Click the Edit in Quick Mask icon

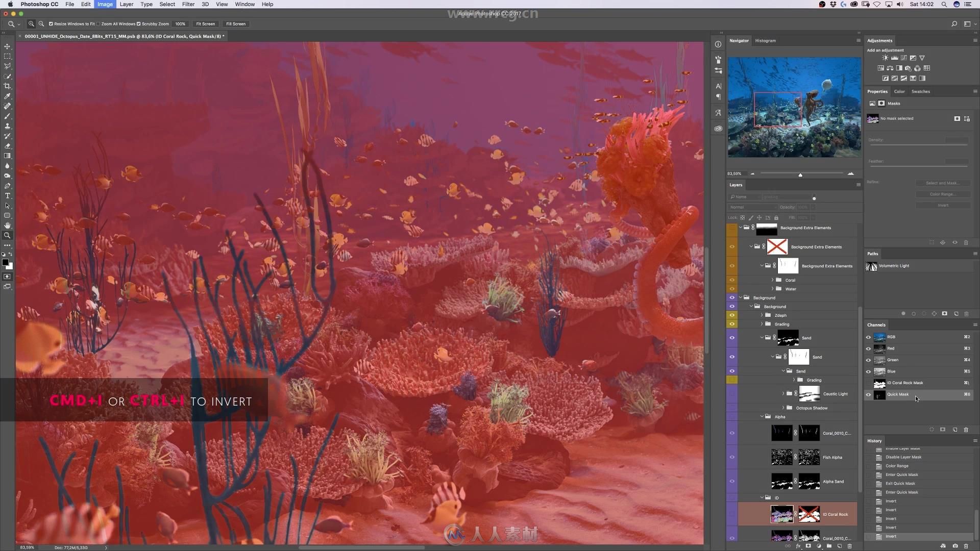[x=8, y=278]
